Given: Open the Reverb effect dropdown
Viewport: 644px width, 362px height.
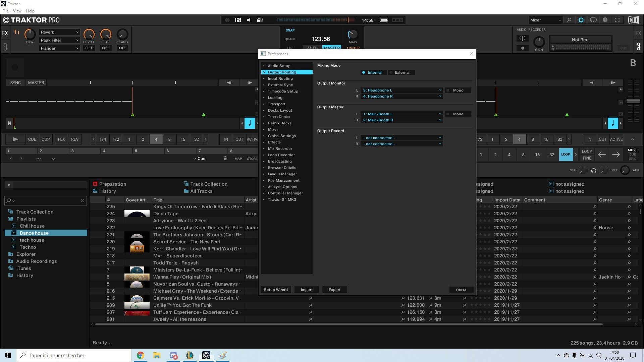Looking at the screenshot, I should coord(59,32).
